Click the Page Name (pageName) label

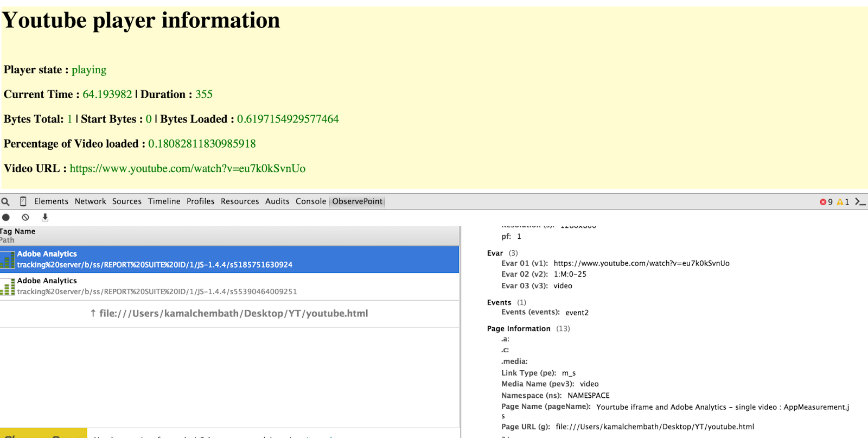coord(546,407)
